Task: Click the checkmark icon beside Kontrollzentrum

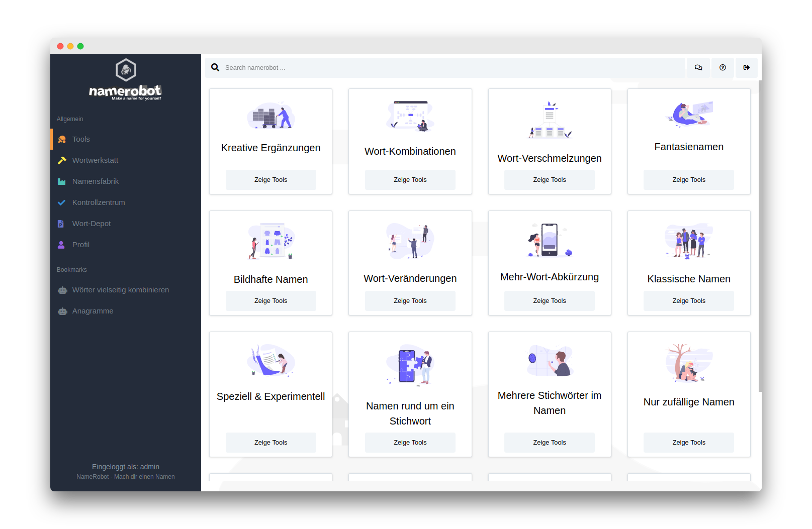Action: (62, 202)
